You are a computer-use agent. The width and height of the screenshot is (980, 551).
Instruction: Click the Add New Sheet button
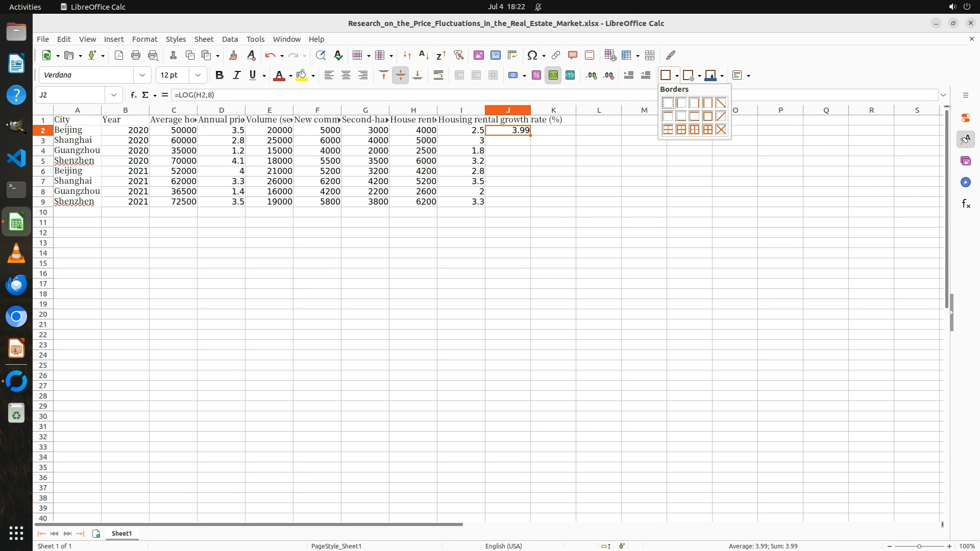tap(96, 533)
